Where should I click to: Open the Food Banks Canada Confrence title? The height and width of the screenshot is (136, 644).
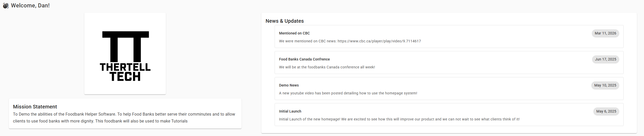tap(304, 59)
